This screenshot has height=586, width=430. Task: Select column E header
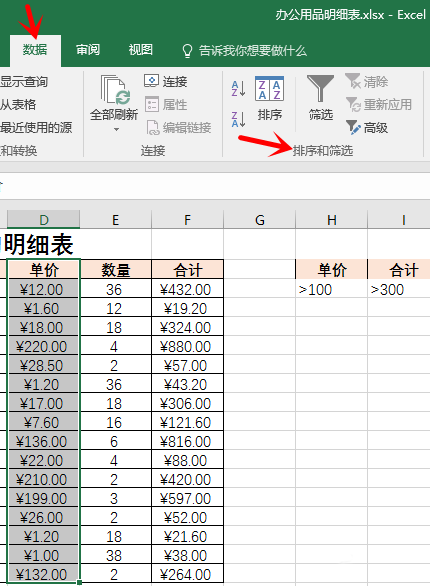(115, 219)
